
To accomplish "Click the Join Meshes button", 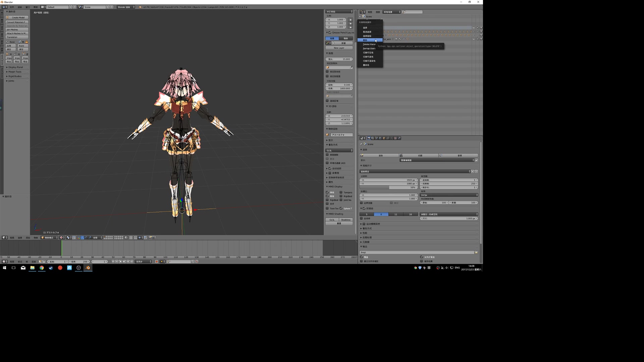I will point(17,29).
